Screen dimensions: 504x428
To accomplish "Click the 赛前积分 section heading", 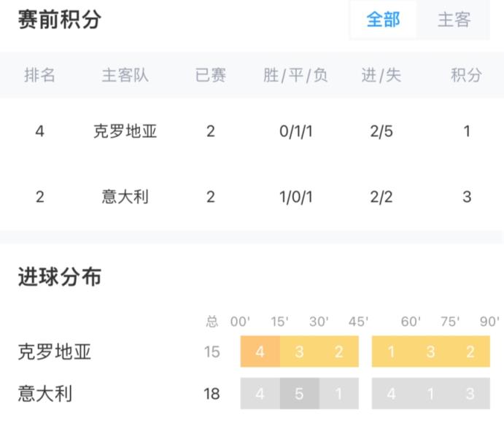I will (60, 20).
